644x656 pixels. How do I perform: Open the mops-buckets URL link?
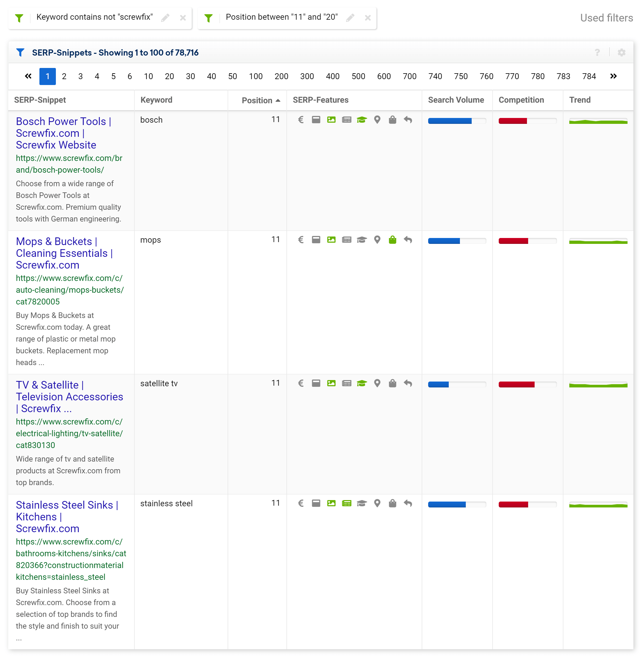(70, 290)
